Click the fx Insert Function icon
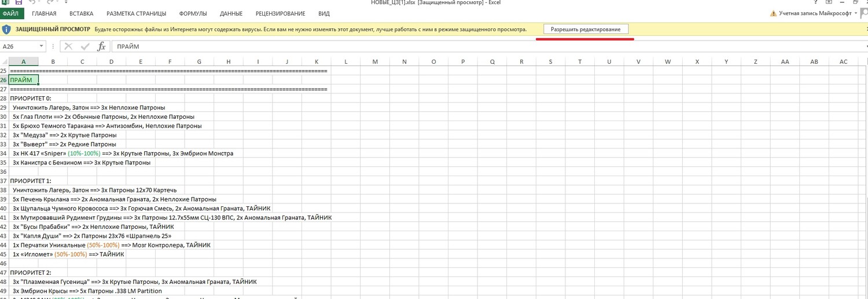 101,46
